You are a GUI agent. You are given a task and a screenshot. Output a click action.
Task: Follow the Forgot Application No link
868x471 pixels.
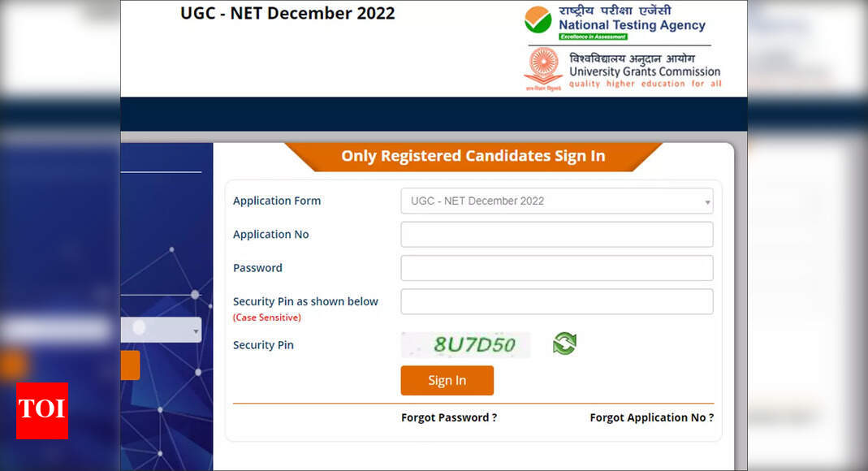coord(651,417)
